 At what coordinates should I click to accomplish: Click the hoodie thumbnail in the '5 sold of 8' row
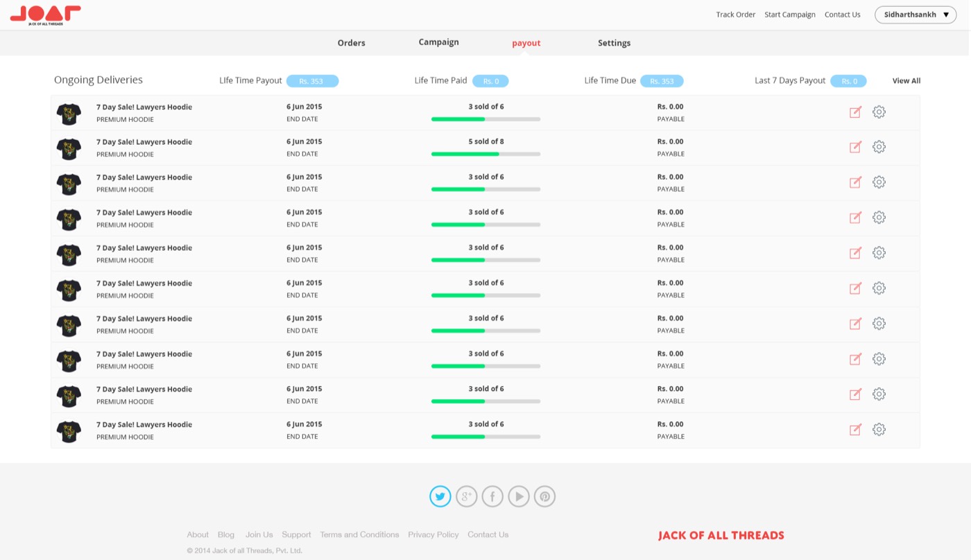click(x=69, y=148)
